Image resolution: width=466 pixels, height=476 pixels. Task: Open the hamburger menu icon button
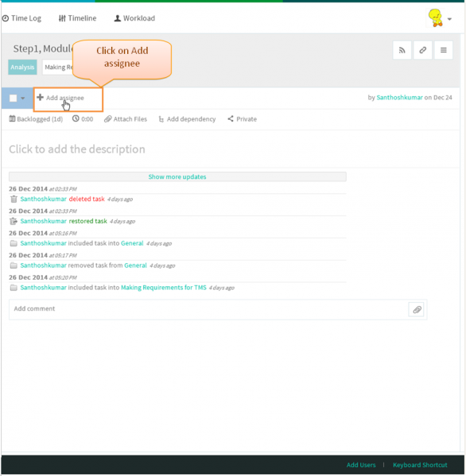point(443,50)
